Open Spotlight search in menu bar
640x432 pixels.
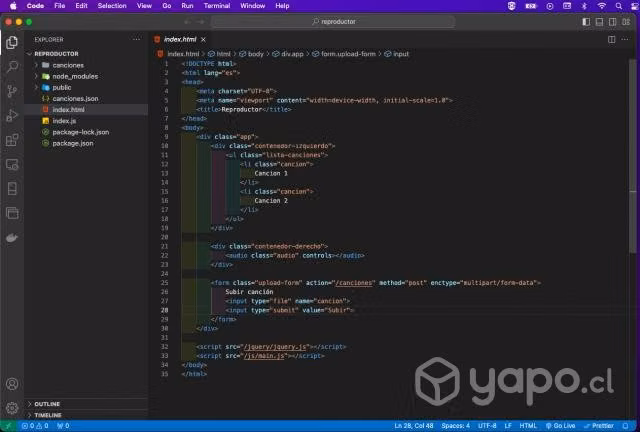coord(619,6)
